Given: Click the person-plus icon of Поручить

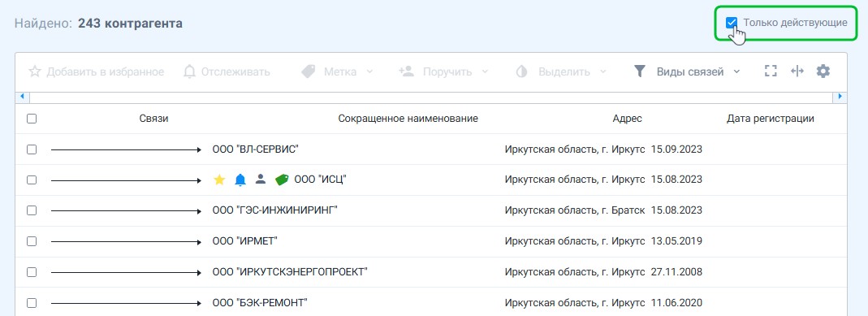Looking at the screenshot, I should [406, 71].
